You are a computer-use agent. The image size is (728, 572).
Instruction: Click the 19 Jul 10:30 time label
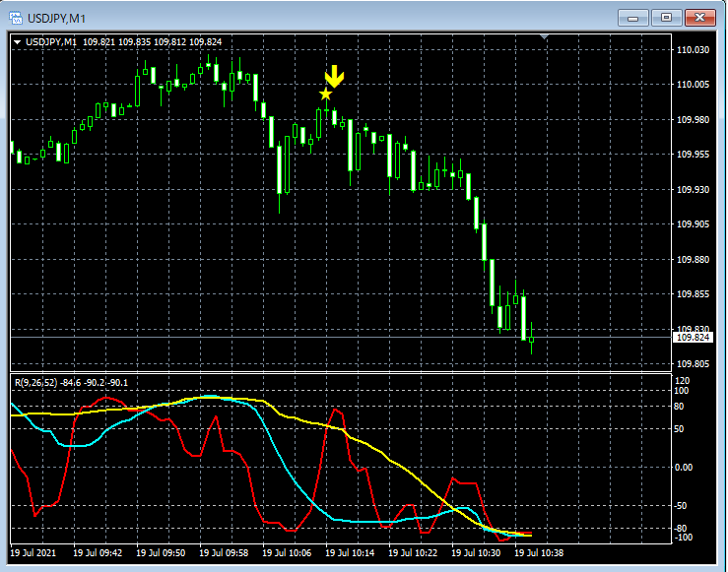(476, 553)
